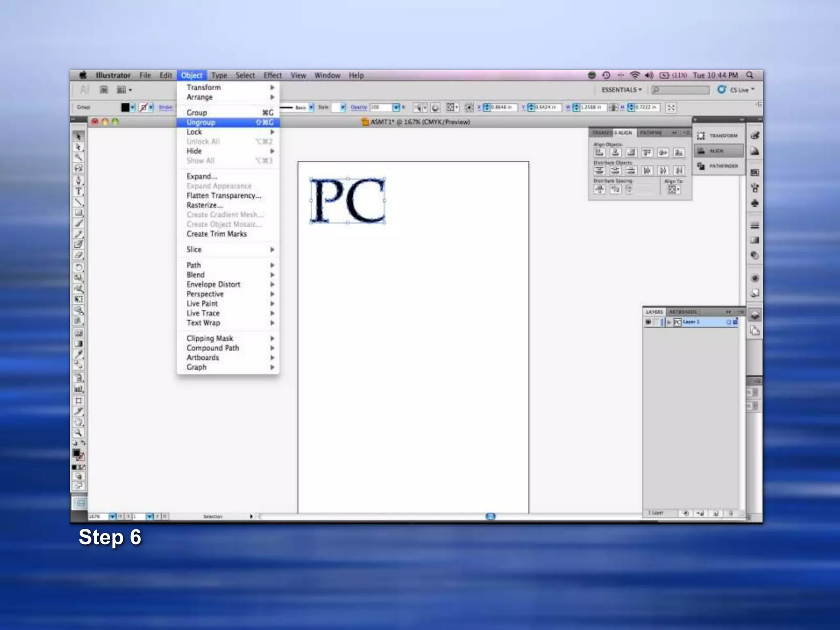Open the Effect menu
Image resolution: width=840 pixels, height=630 pixels.
[272, 75]
